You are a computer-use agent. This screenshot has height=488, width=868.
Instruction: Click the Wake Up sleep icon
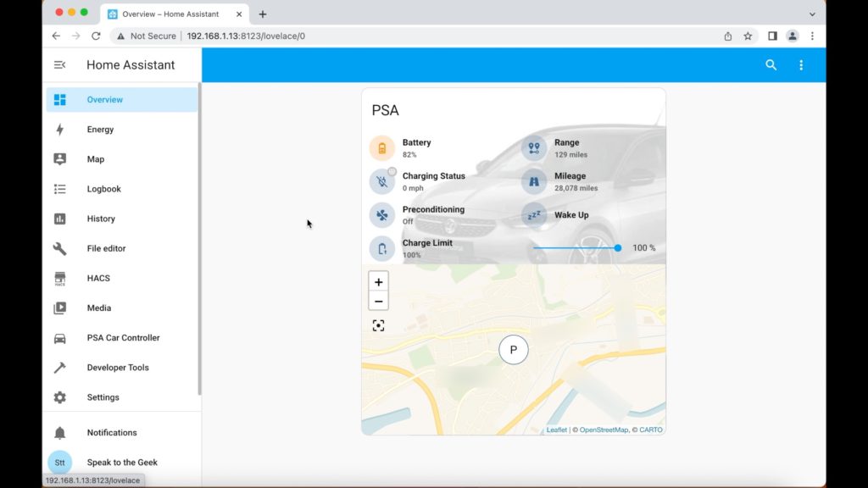[x=534, y=215]
